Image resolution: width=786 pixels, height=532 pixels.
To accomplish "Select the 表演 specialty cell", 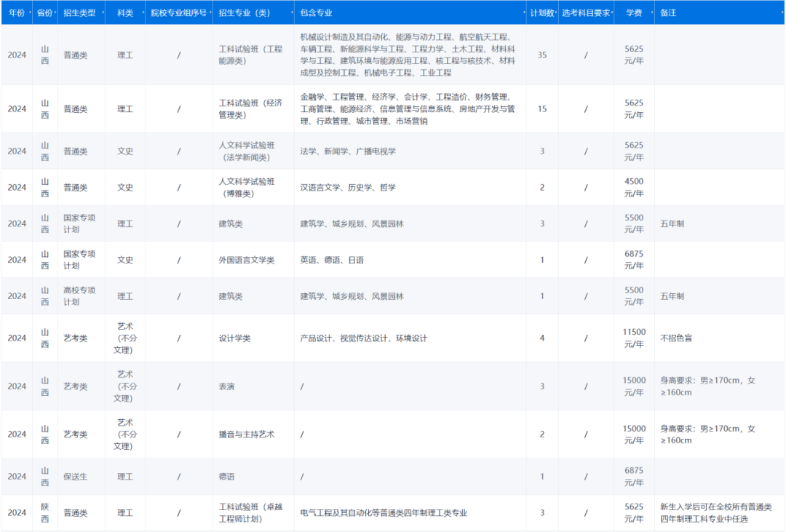I will point(226,386).
